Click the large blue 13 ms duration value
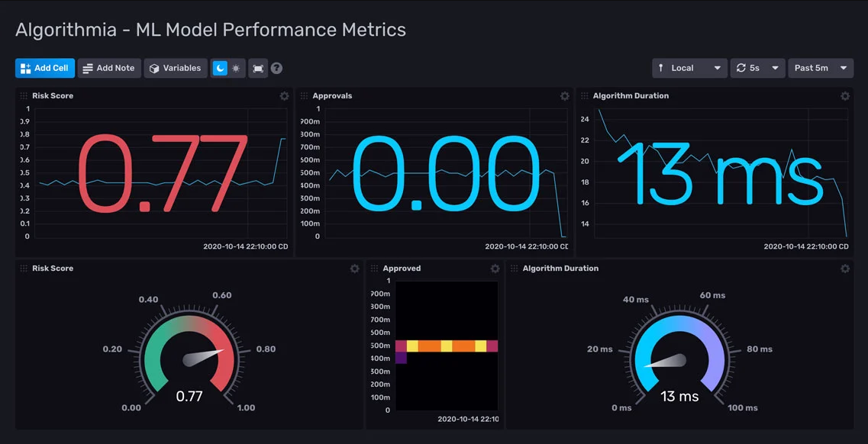The width and height of the screenshot is (868, 444). [x=721, y=173]
